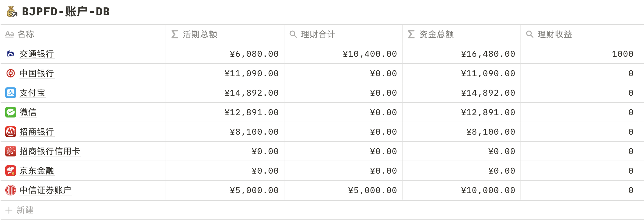Click the 招商银行 red logo icon

pyautogui.click(x=11, y=132)
